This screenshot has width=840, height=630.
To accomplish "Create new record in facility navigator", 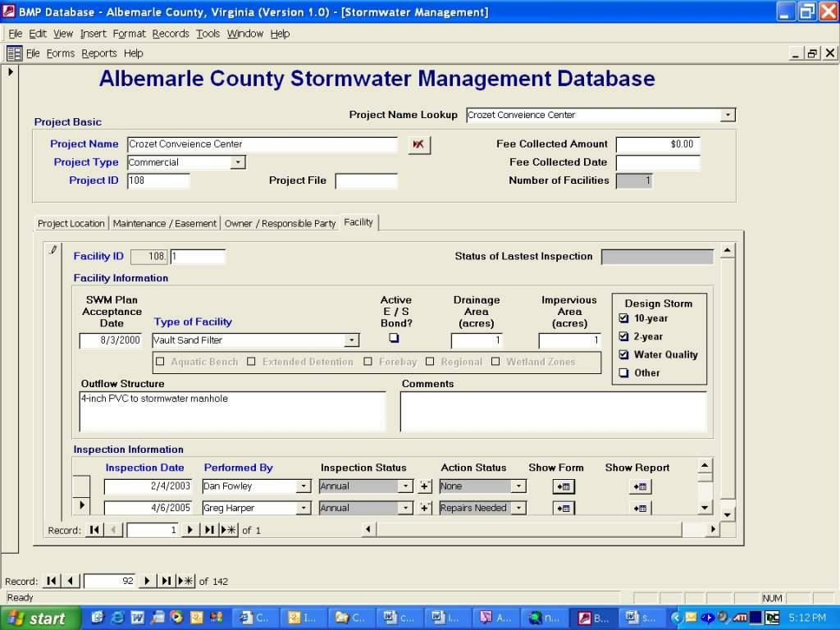I will pos(229,530).
